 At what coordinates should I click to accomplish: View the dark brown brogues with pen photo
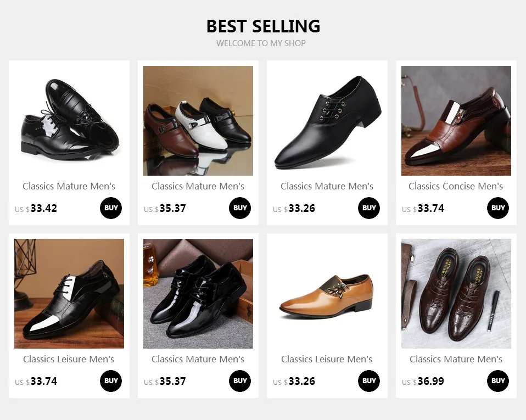point(456,294)
